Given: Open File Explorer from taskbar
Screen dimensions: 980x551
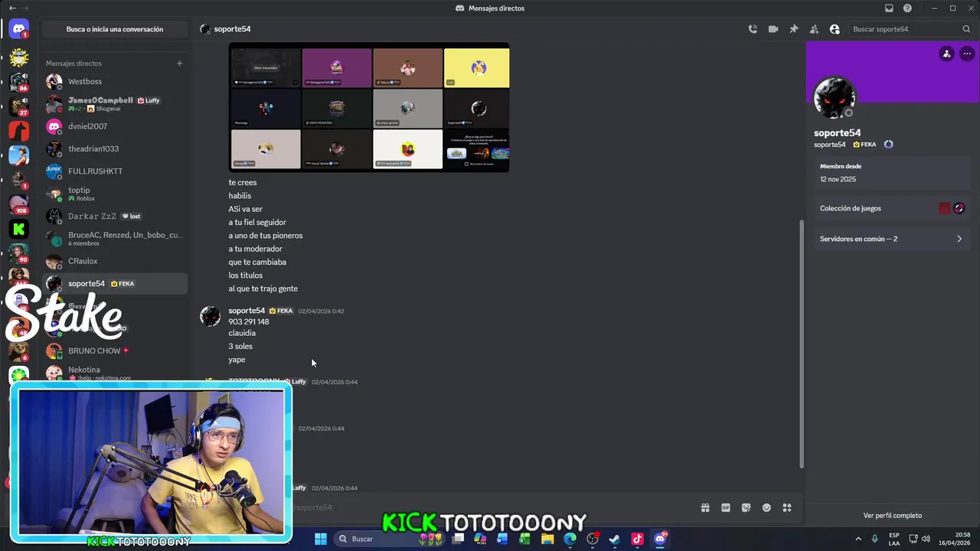Looking at the screenshot, I should click(x=547, y=539).
